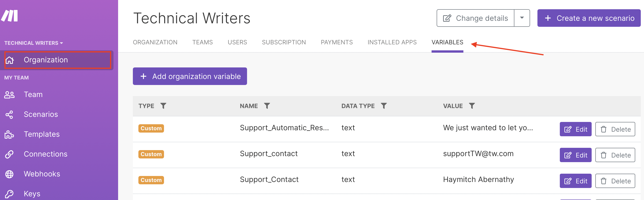644x200 pixels.
Task: Filter by the DATA TYPE column
Action: point(384,106)
